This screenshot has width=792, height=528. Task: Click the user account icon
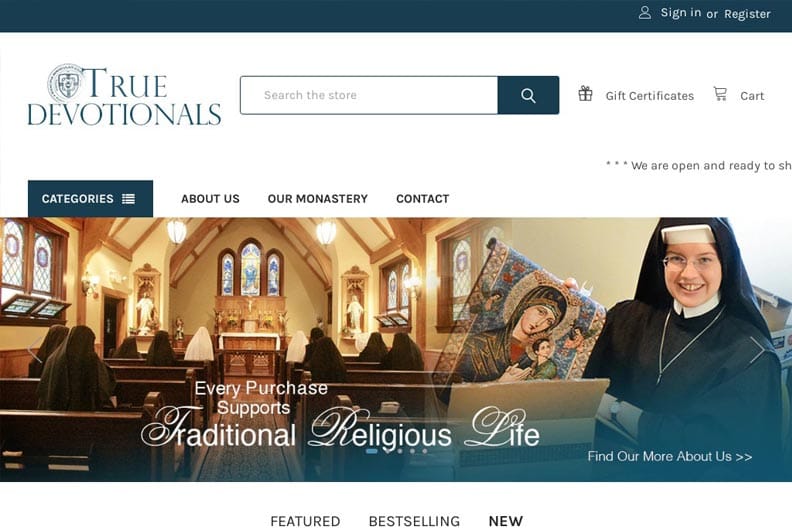(x=645, y=13)
